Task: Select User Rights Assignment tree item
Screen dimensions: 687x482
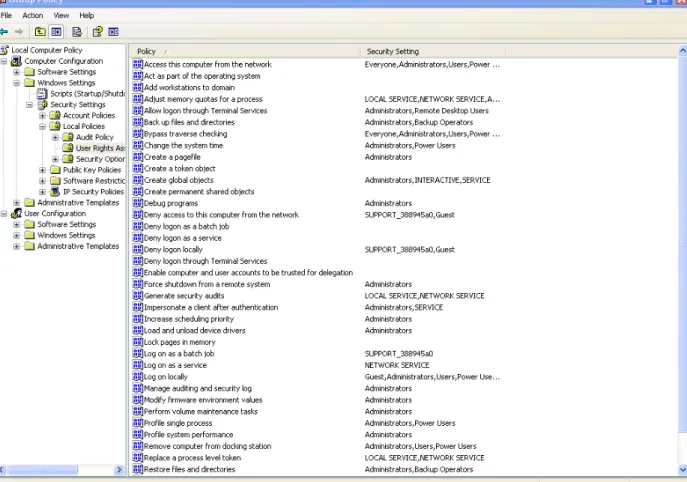Action: (x=100, y=148)
